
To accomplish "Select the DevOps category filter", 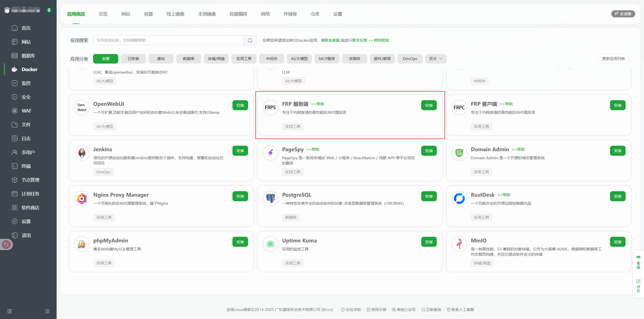I will tap(410, 59).
